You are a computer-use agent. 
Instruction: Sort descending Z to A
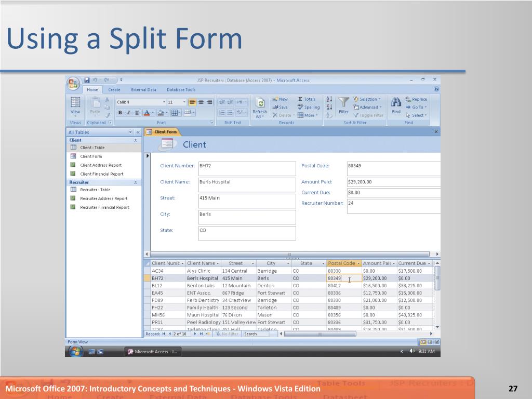click(x=329, y=107)
